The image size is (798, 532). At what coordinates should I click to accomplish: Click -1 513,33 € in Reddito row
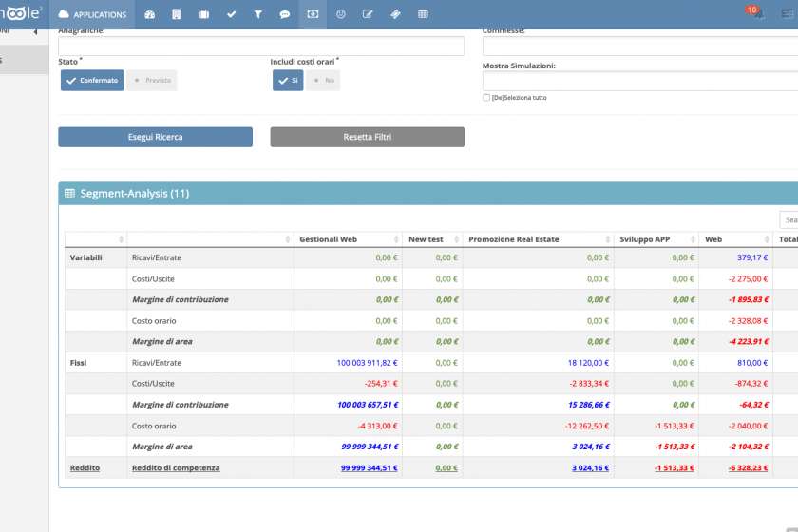674,467
